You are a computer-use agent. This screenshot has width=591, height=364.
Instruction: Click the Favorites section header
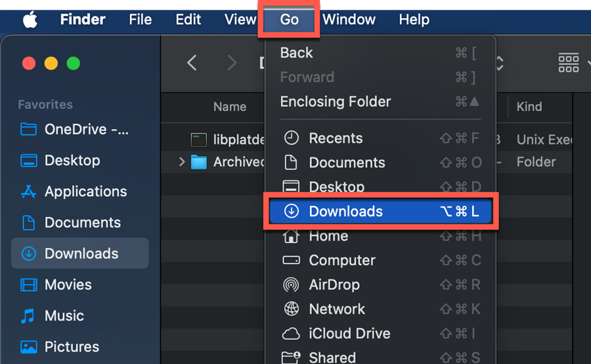[45, 105]
